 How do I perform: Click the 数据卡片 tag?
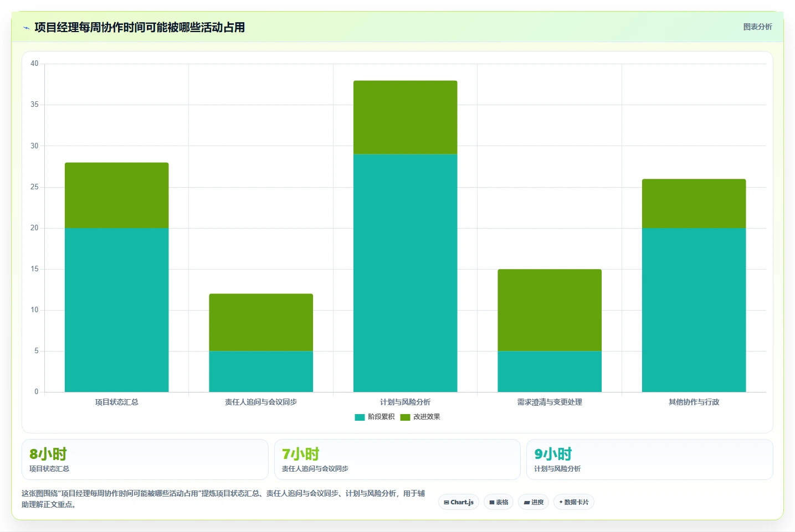click(574, 502)
